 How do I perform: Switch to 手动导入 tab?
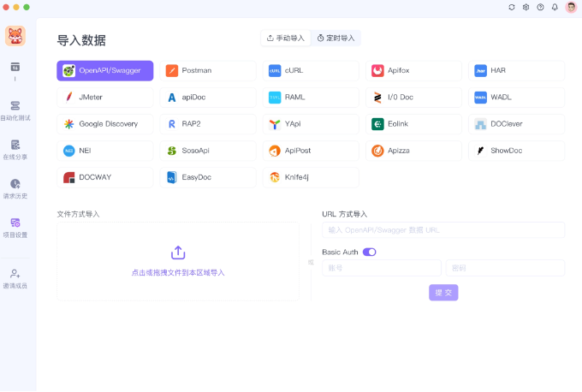285,39
